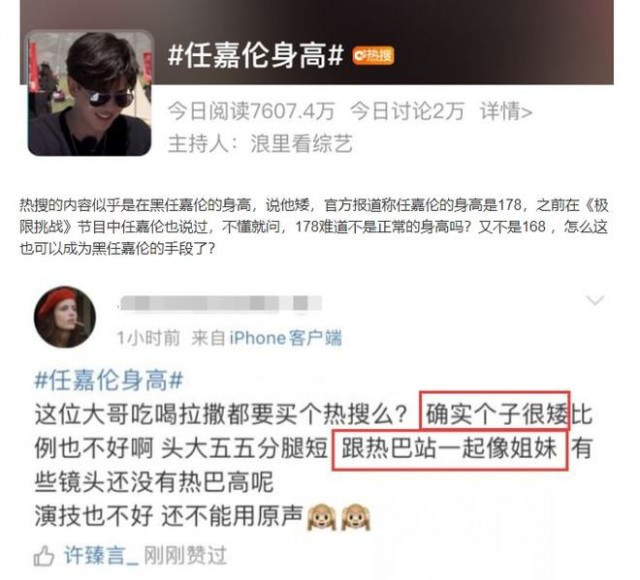
Task: Click the blue #任嘉伦身高# hashtag in post
Action: click(x=109, y=380)
